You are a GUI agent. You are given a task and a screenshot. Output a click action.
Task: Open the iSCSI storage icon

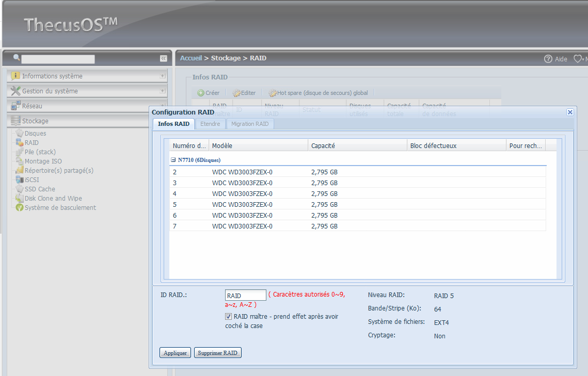coord(20,180)
